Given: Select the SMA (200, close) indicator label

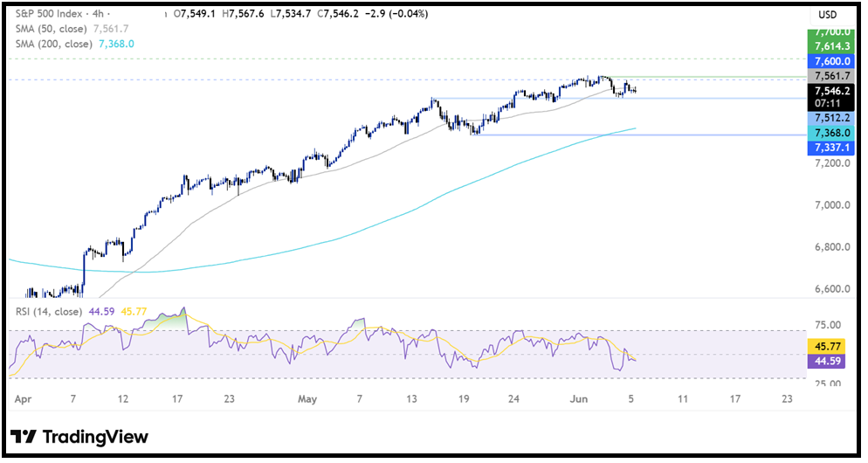Looking at the screenshot, I should pos(53,44).
